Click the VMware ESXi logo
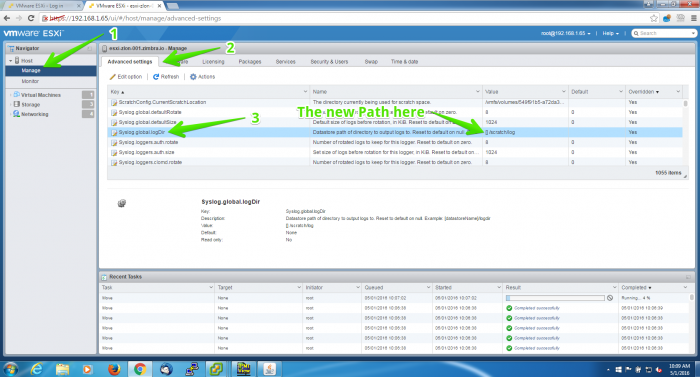The height and width of the screenshot is (377, 700). [33, 33]
